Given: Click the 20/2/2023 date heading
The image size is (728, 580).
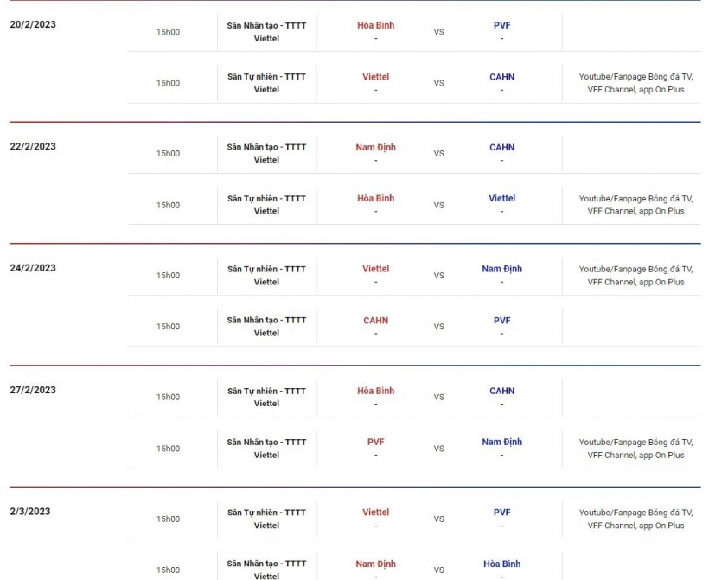Looking at the screenshot, I should [x=33, y=24].
